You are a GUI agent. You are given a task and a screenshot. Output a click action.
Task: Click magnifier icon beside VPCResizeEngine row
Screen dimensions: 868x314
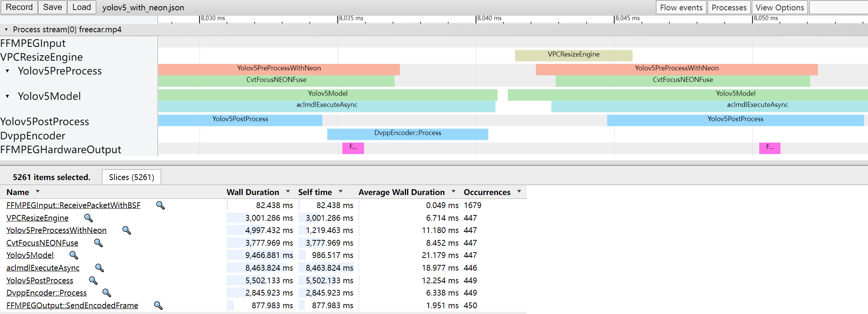(x=89, y=218)
